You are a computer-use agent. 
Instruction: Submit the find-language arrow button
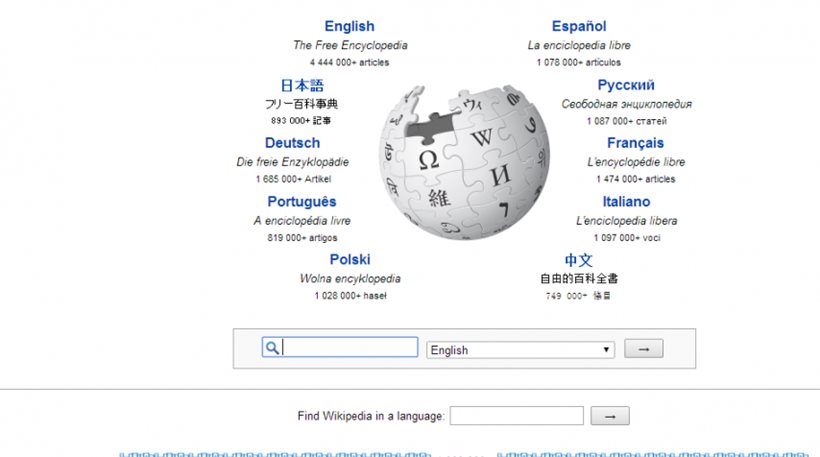610,416
